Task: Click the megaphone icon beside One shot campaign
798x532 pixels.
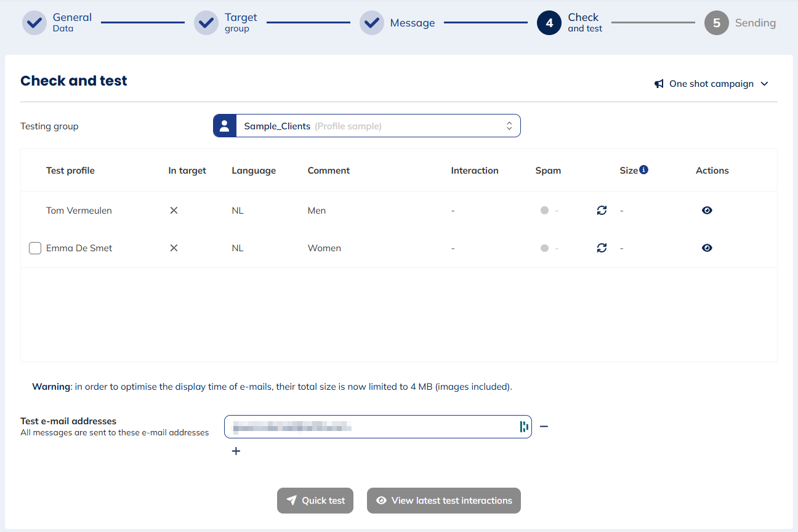Action: [659, 84]
